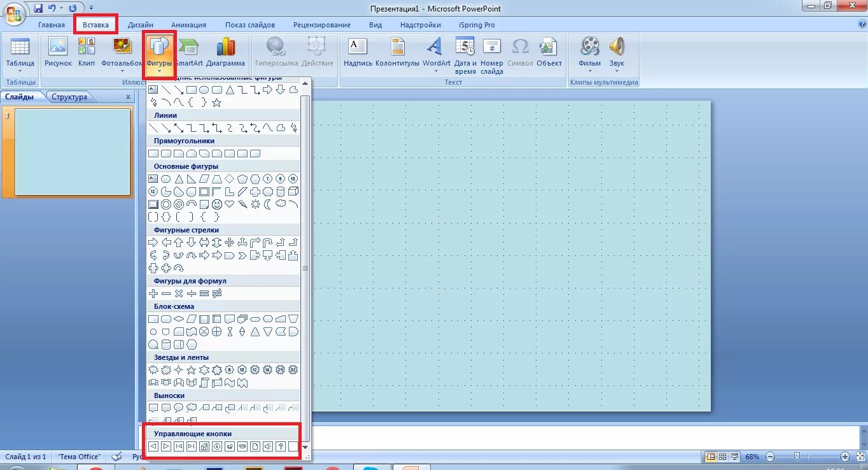Start slide show from status bar
The image size is (868, 470).
[736, 457]
